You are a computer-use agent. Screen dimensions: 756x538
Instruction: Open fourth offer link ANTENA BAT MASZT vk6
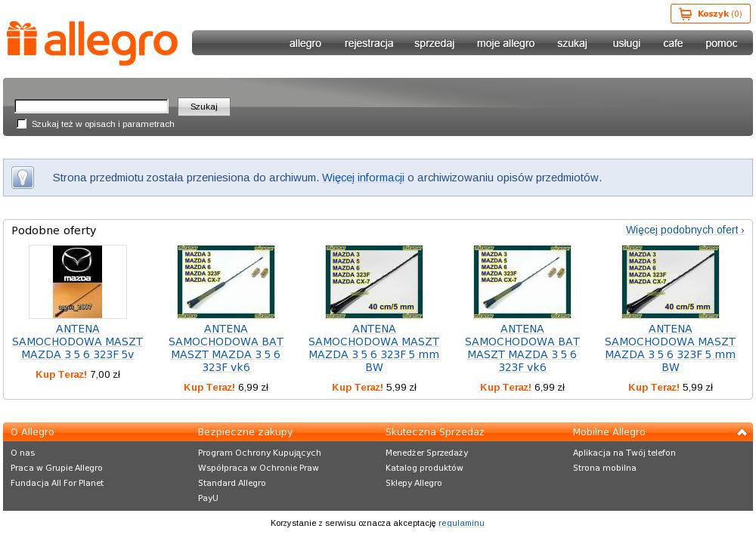pyautogui.click(x=522, y=348)
